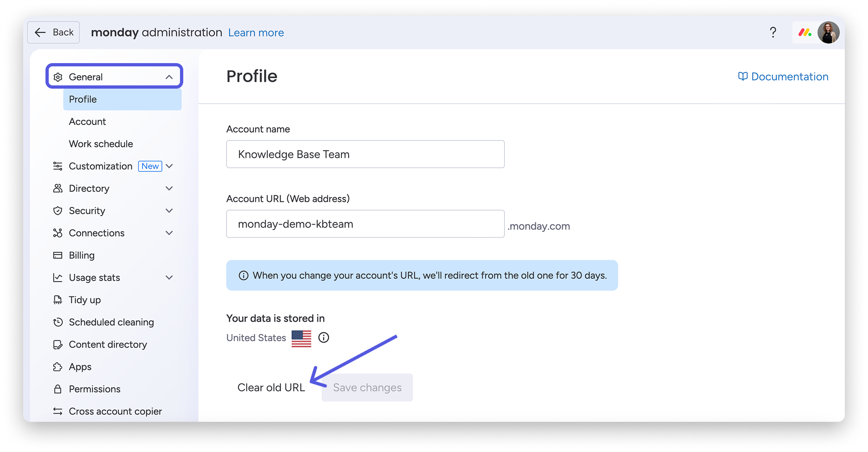Click the Cross account copier arrows icon
This screenshot has height=452, width=868.
click(x=58, y=411)
